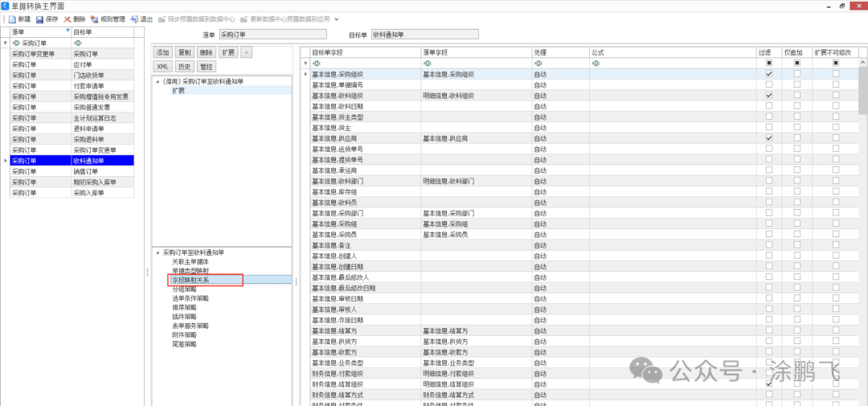The image size is (868, 406).
Task: Click the 添加 (Add) button
Action: click(x=163, y=52)
